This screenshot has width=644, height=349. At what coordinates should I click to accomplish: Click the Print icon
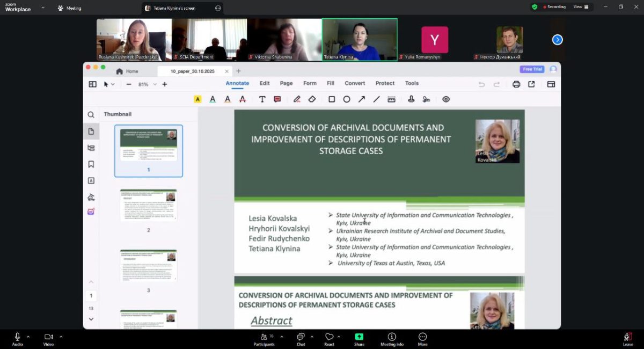click(x=516, y=84)
